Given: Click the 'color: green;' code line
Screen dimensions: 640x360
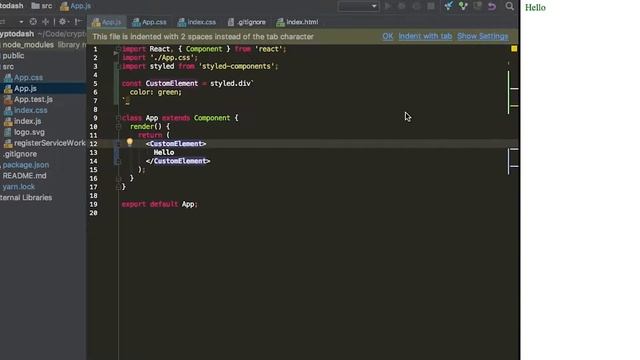Looking at the screenshot, I should pos(156,92).
